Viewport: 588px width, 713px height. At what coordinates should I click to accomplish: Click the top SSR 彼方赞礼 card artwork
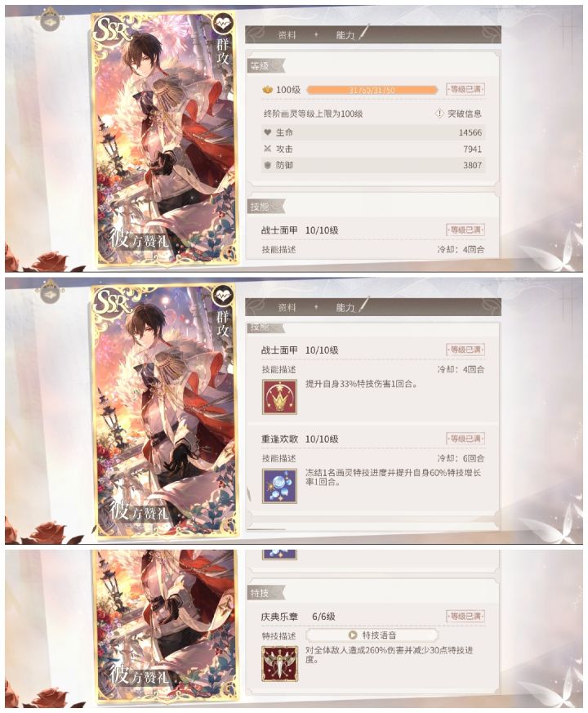(x=165, y=139)
